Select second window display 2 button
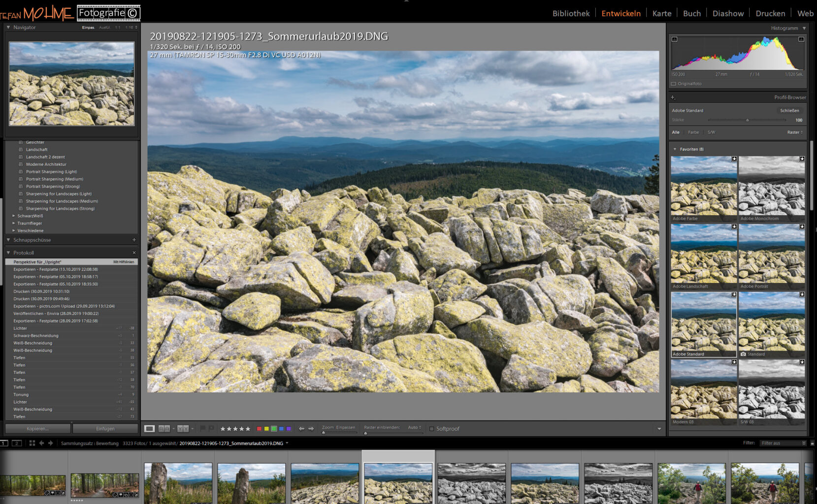Screen dimensions: 817x504 pos(16,443)
